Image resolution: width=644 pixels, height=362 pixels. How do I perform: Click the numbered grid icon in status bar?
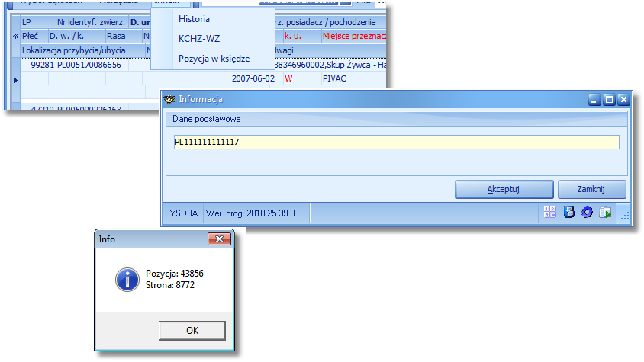549,212
